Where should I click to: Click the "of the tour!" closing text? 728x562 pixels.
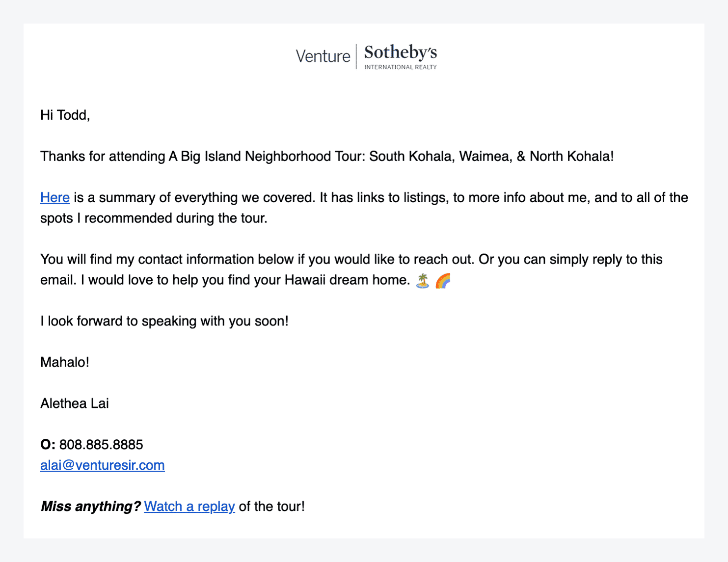[x=271, y=507]
